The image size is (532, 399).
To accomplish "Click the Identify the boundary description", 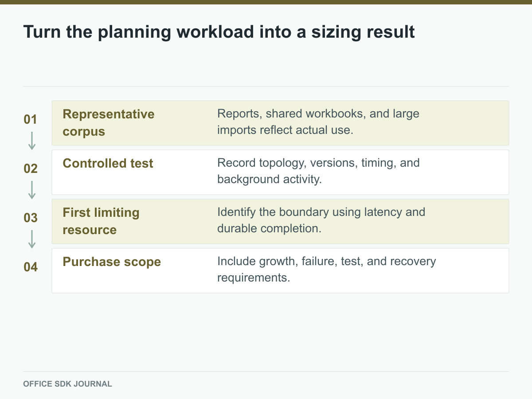I will [x=321, y=220].
